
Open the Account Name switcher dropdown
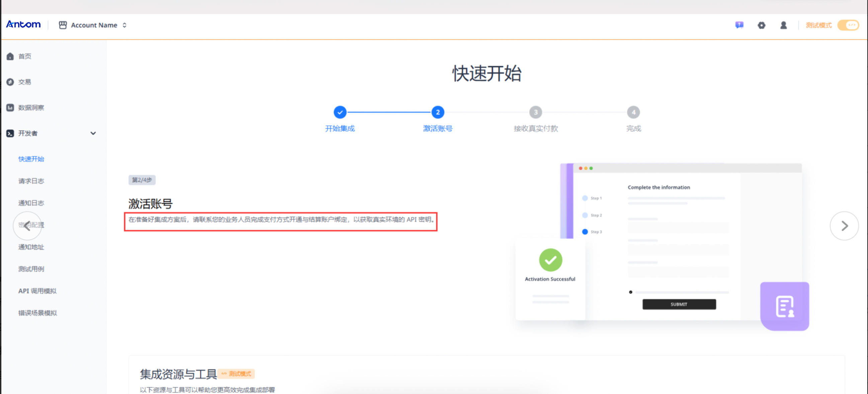coord(94,25)
